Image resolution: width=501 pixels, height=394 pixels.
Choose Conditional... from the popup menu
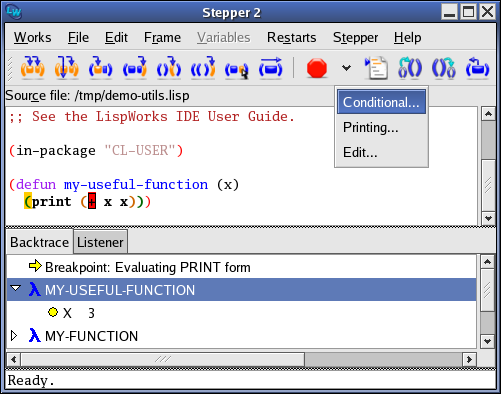click(381, 102)
